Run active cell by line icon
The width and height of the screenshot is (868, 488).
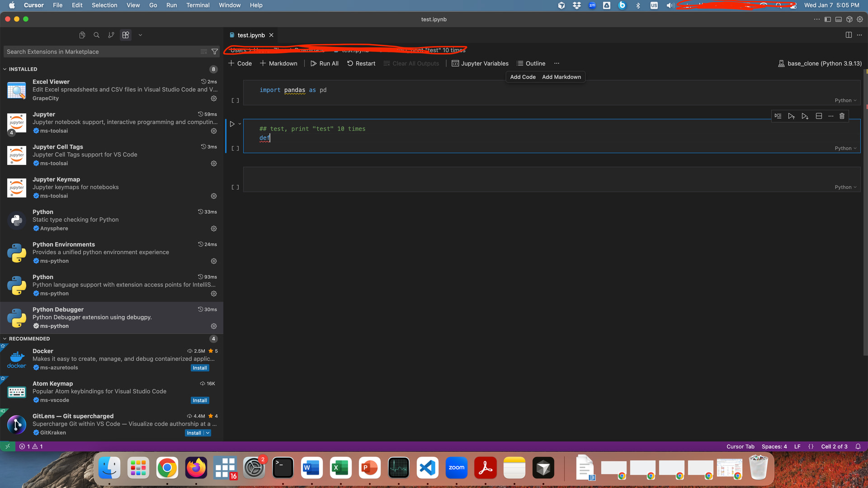point(778,116)
